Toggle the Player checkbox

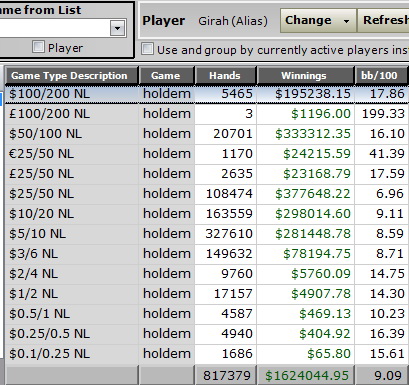pos(38,46)
